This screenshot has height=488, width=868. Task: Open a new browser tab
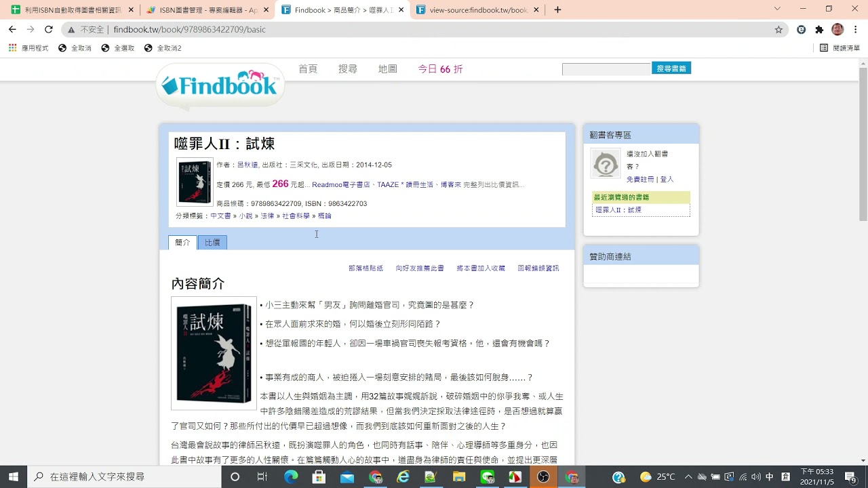[x=557, y=9]
